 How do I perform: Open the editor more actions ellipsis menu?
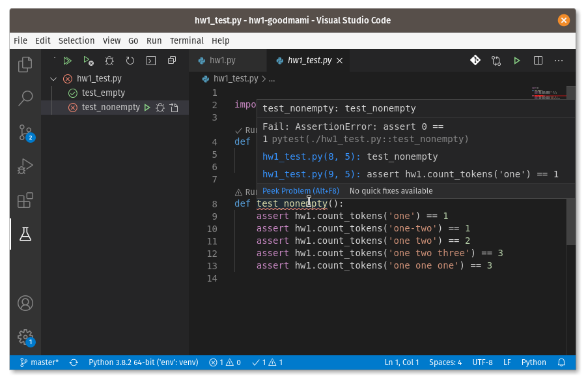tap(558, 60)
